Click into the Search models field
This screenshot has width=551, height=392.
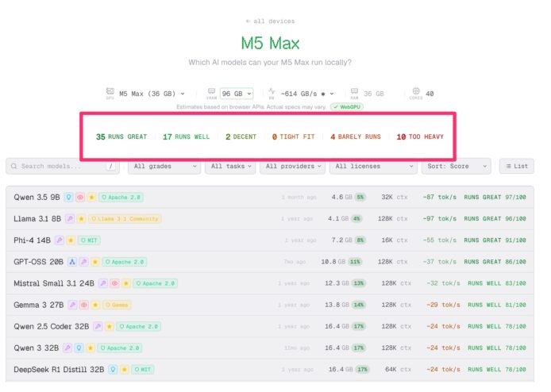pyautogui.click(x=63, y=166)
